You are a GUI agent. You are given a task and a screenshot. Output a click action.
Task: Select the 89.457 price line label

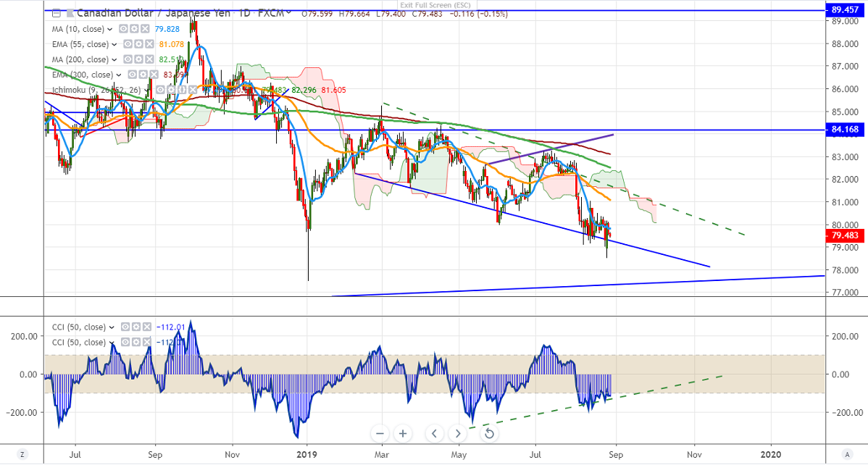point(846,9)
